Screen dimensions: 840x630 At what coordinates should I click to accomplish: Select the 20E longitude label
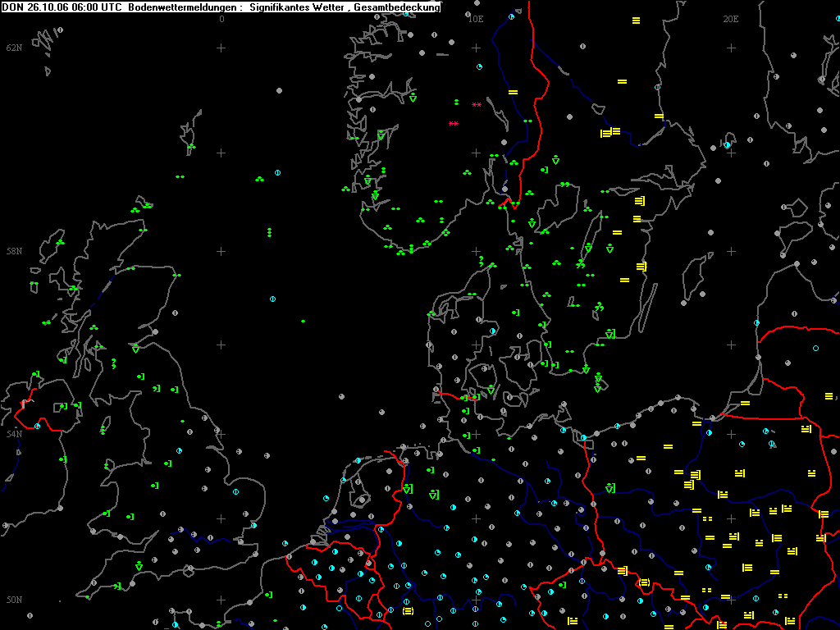tap(731, 19)
